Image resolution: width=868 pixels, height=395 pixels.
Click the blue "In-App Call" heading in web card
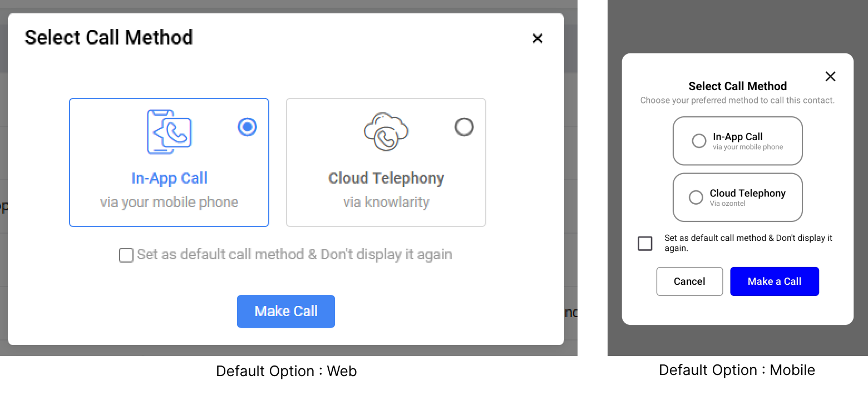(x=169, y=178)
